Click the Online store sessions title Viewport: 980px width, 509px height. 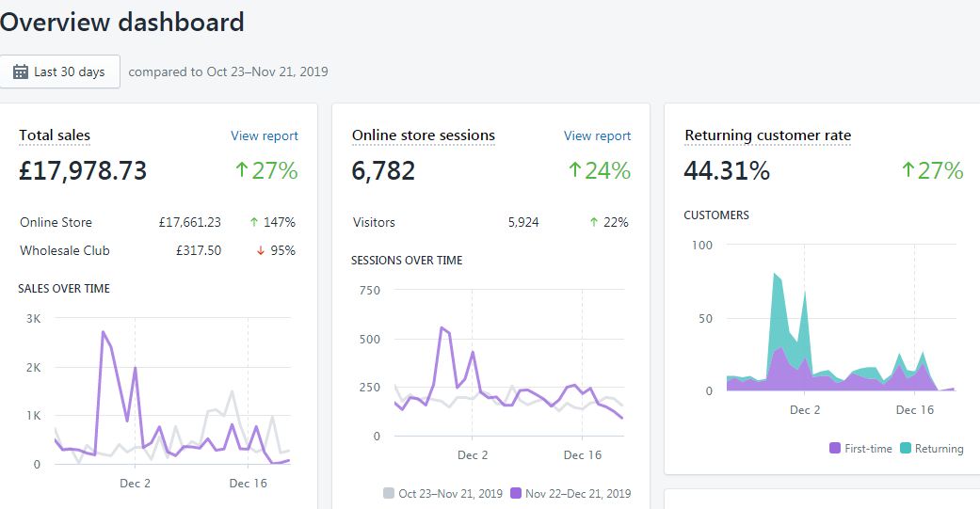(x=423, y=135)
